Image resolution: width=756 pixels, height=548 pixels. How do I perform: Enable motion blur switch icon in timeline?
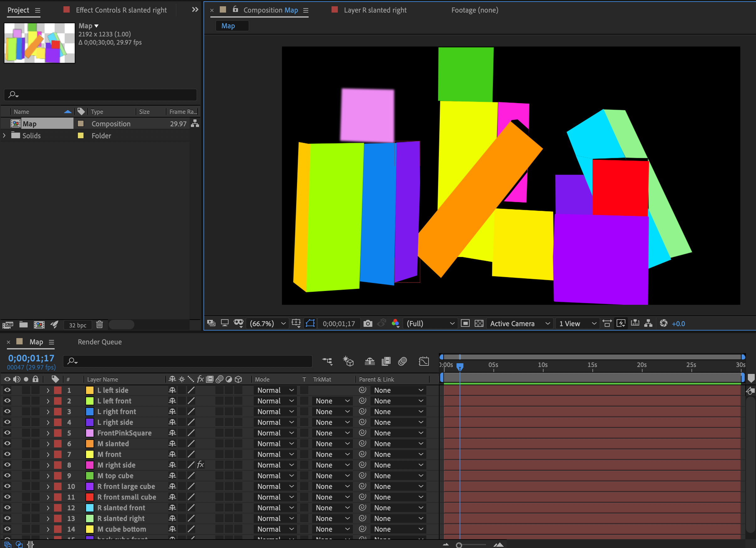click(x=403, y=361)
